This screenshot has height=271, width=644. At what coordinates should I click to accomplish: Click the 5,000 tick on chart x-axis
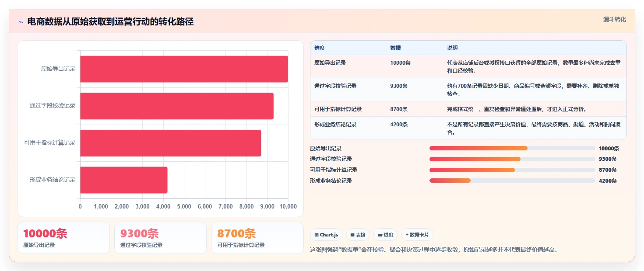tap(184, 207)
